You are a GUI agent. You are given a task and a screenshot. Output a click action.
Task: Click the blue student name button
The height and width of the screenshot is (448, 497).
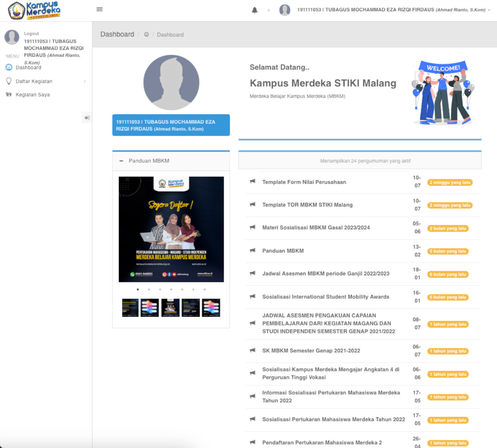coord(171,125)
